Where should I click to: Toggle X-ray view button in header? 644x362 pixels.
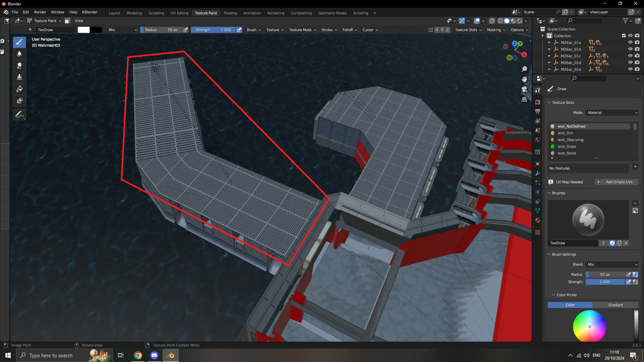[492, 21]
